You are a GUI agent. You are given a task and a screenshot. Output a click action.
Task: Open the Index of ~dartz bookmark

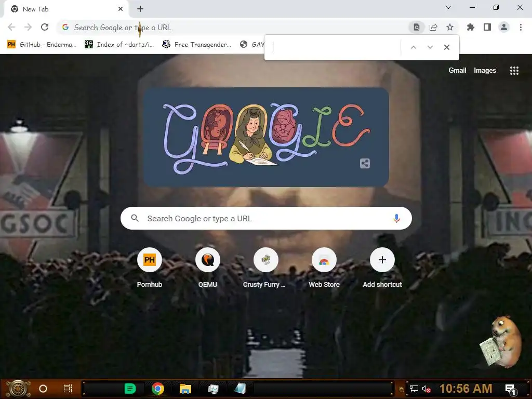[119, 45]
